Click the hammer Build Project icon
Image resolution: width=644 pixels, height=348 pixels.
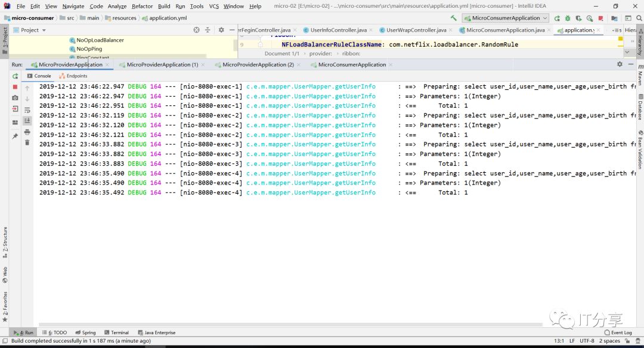pyautogui.click(x=454, y=18)
